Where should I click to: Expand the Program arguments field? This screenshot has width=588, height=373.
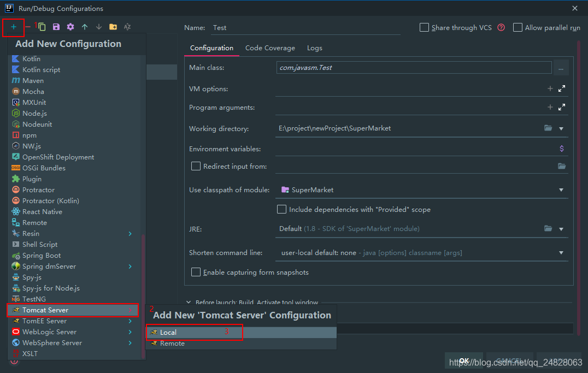point(562,107)
